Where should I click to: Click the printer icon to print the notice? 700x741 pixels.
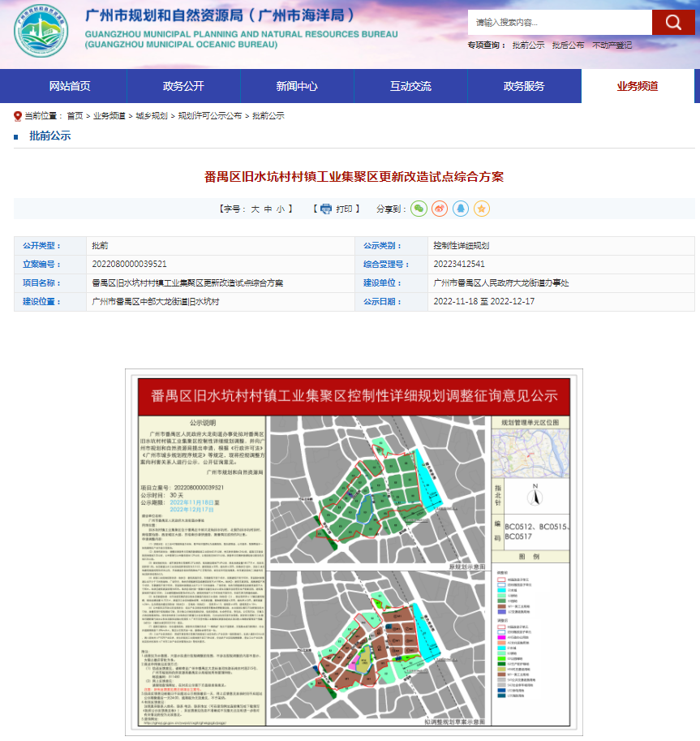point(325,209)
